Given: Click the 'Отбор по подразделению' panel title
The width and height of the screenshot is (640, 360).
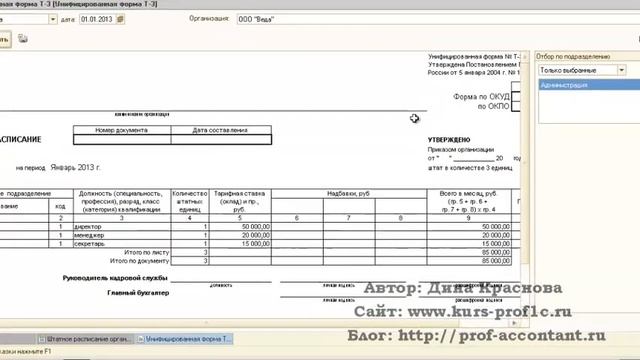Looking at the screenshot, I should pos(573,56).
